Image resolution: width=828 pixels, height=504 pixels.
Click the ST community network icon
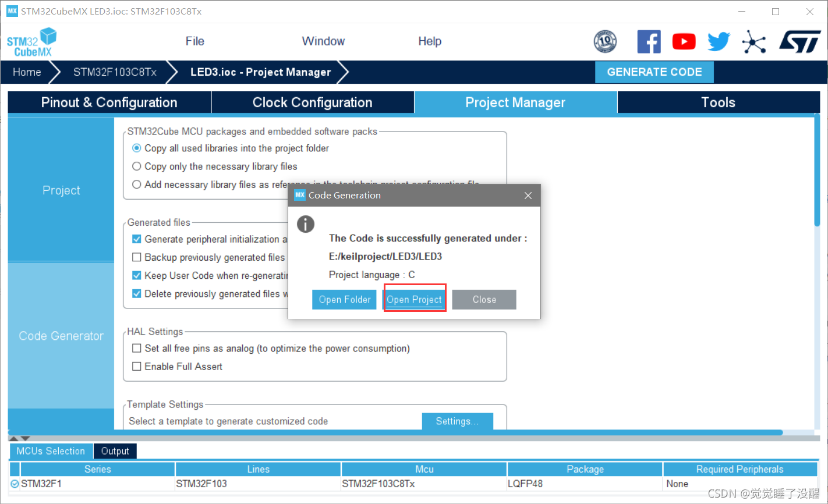[753, 42]
